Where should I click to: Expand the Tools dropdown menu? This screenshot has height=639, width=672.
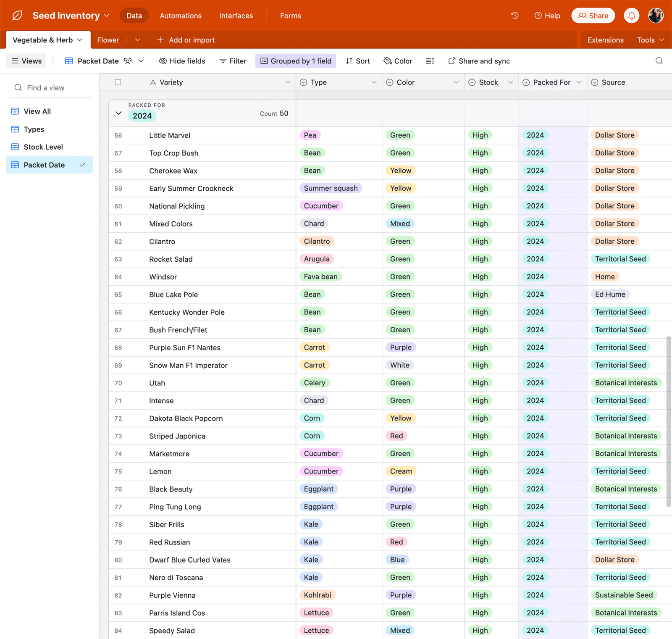tap(650, 40)
